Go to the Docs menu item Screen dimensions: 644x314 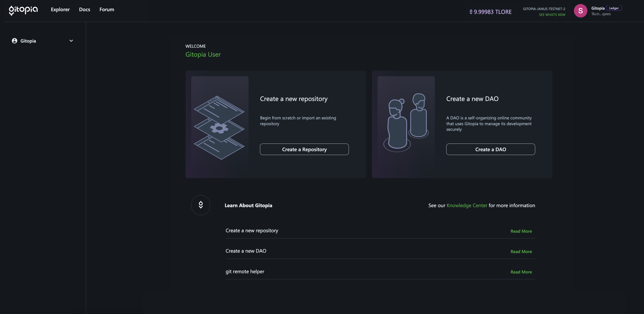pyautogui.click(x=84, y=9)
